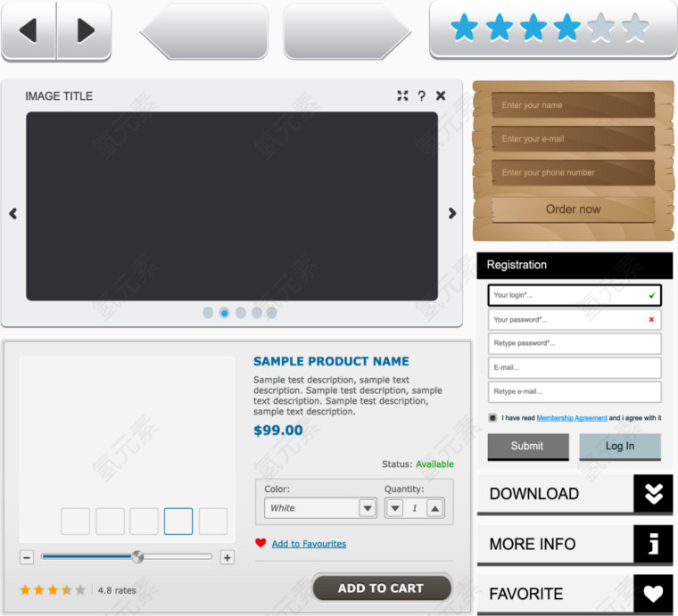Viewport: 678px width, 616px height.
Task: Click the minus icon left of slider
Action: point(27,557)
